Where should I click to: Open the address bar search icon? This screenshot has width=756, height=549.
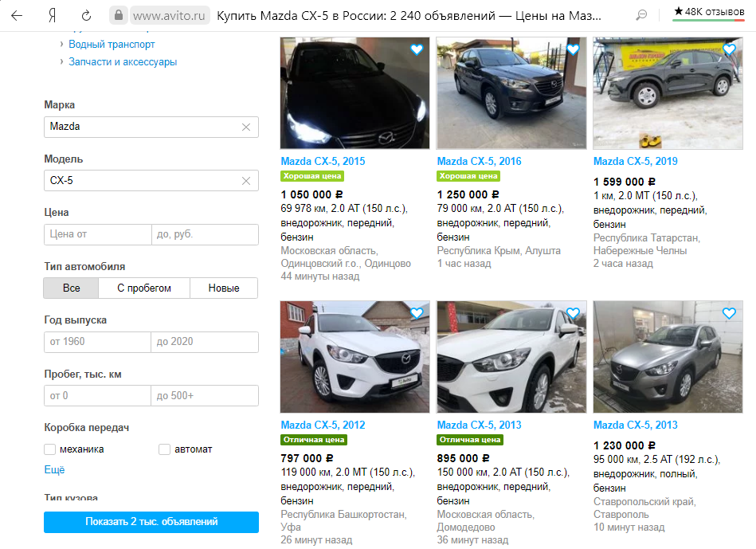(641, 15)
